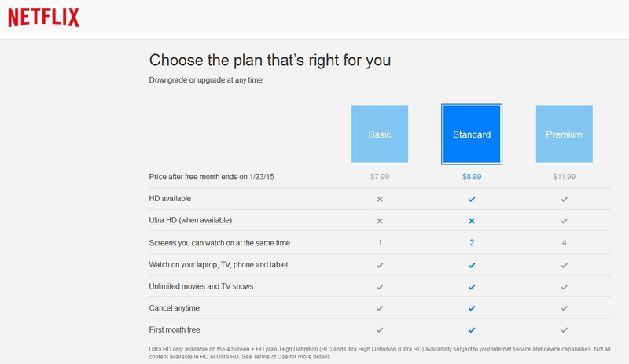Click the Standard laptop, TV, phone checkmark
The width and height of the screenshot is (629, 364).
tap(472, 265)
